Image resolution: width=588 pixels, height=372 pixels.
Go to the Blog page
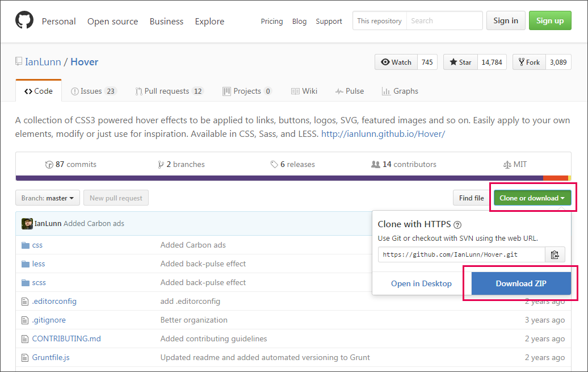(299, 22)
